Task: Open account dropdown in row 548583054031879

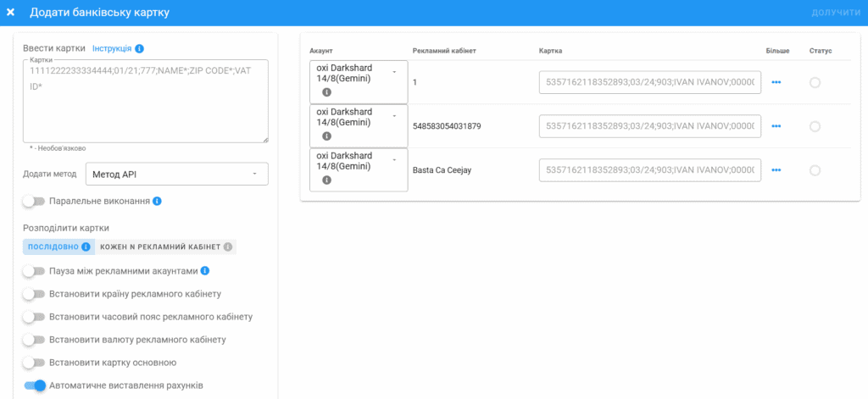Action: (359, 126)
